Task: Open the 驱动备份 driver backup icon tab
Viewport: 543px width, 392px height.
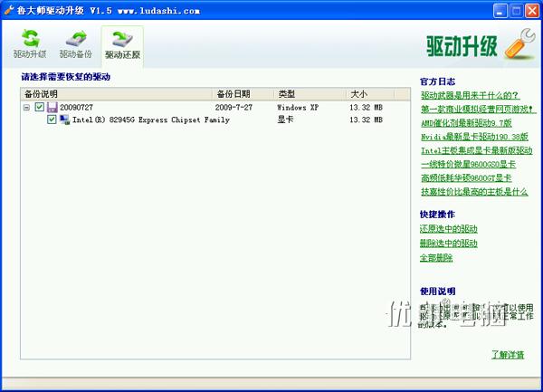Action: 76,44
